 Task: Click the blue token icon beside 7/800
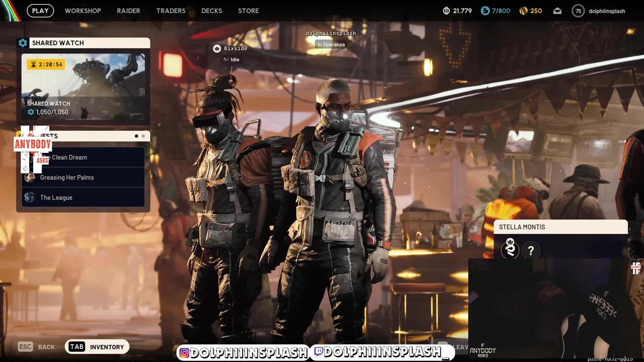(x=485, y=11)
